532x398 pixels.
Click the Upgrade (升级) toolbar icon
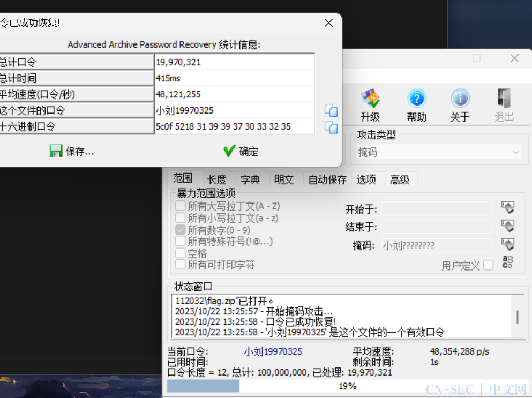(x=370, y=100)
